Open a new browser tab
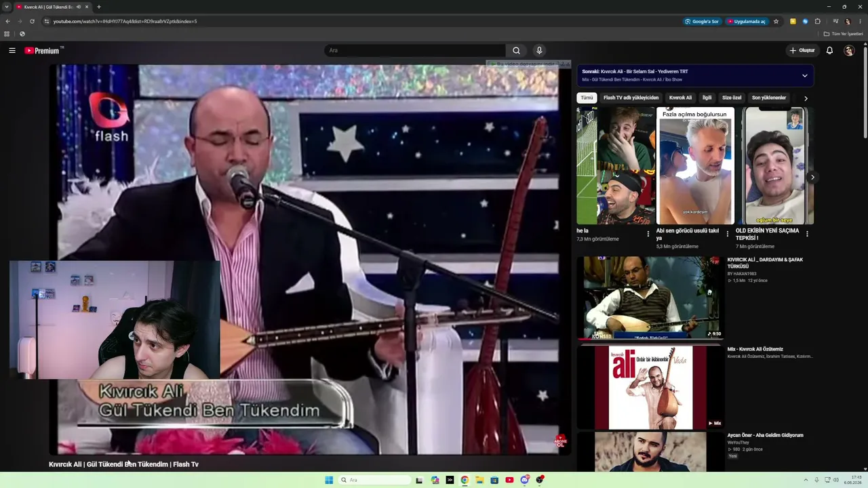Viewport: 868px width, 488px height. tap(99, 7)
